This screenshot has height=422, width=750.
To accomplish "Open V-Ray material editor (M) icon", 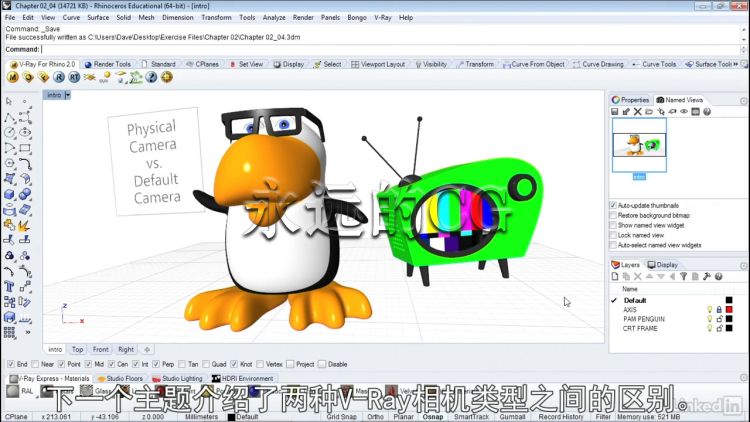I will (x=13, y=77).
